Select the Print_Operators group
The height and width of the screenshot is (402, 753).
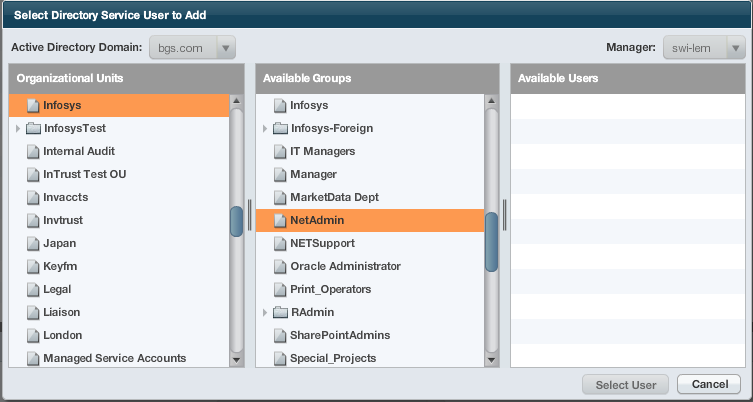click(370, 290)
